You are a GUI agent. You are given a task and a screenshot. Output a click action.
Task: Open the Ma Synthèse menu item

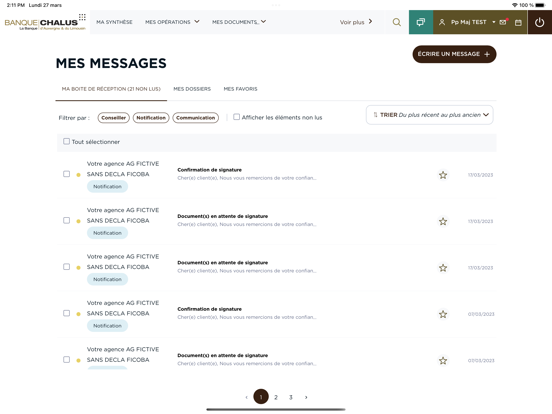[114, 22]
